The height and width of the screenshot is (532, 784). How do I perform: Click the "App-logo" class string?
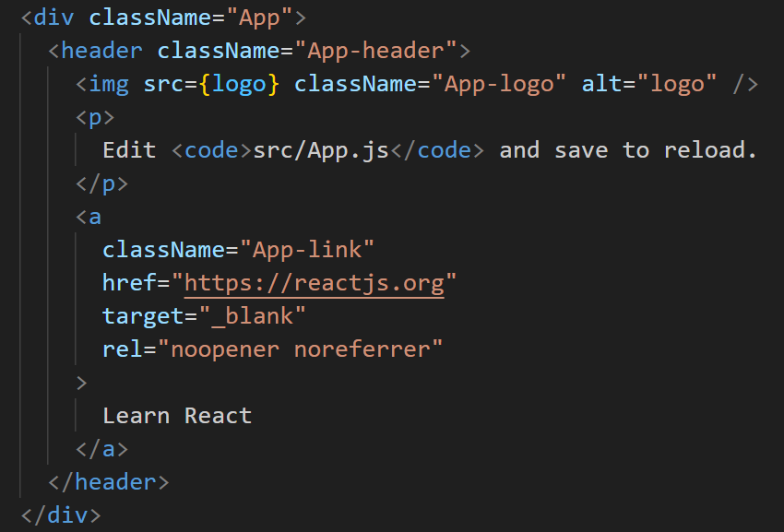498,84
